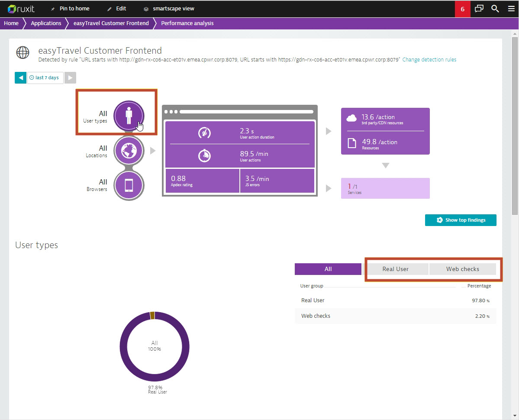
Task: Click down arrow below resources tile
Action: pyautogui.click(x=385, y=165)
